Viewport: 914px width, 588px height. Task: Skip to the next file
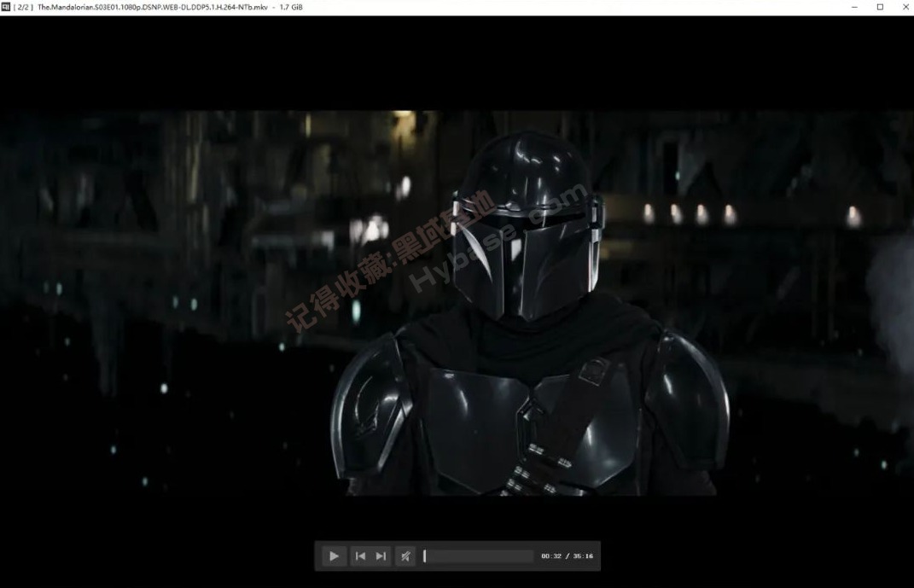pyautogui.click(x=381, y=556)
